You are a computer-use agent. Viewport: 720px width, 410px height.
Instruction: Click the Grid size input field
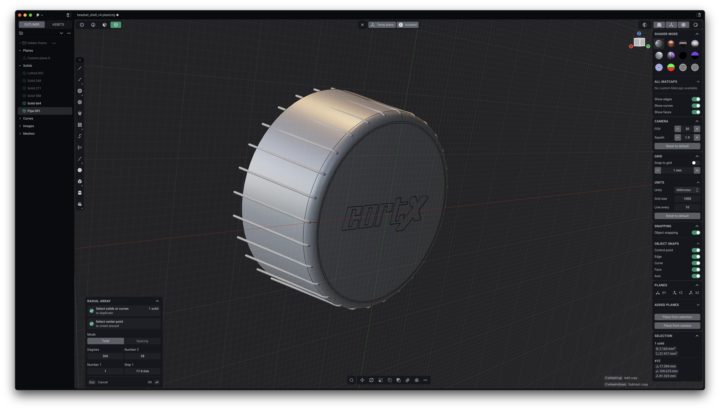tap(687, 199)
